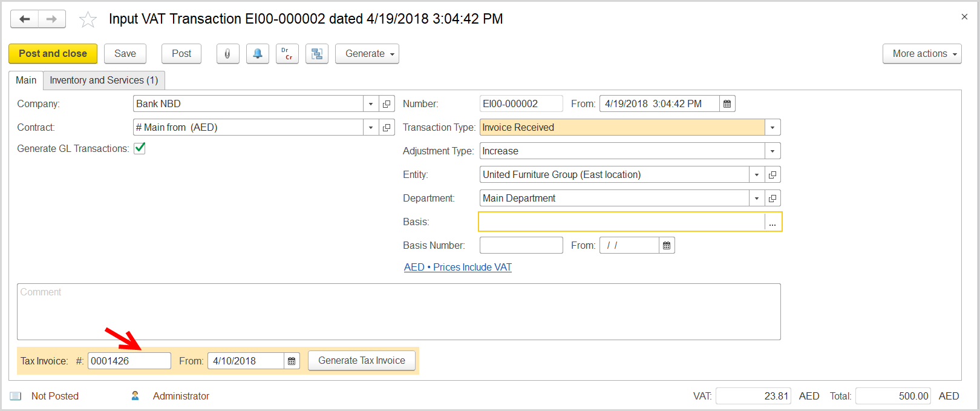Open Contract record with the open icon
This screenshot has height=411, width=980.
pyautogui.click(x=387, y=127)
